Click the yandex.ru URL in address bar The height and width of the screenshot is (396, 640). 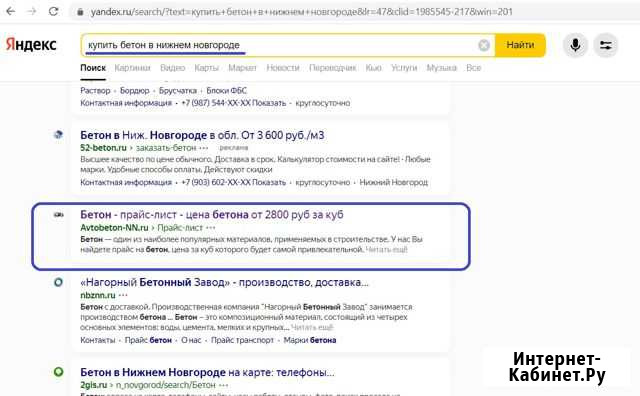(x=301, y=12)
